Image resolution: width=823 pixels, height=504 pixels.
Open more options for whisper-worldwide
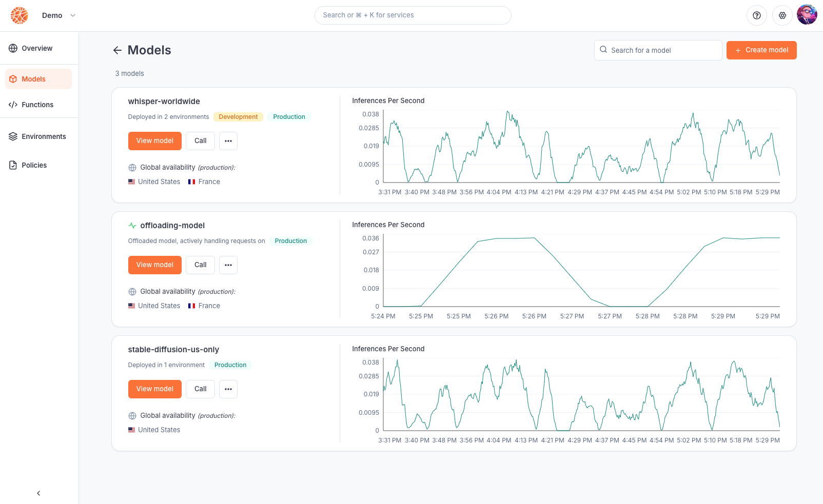(228, 141)
